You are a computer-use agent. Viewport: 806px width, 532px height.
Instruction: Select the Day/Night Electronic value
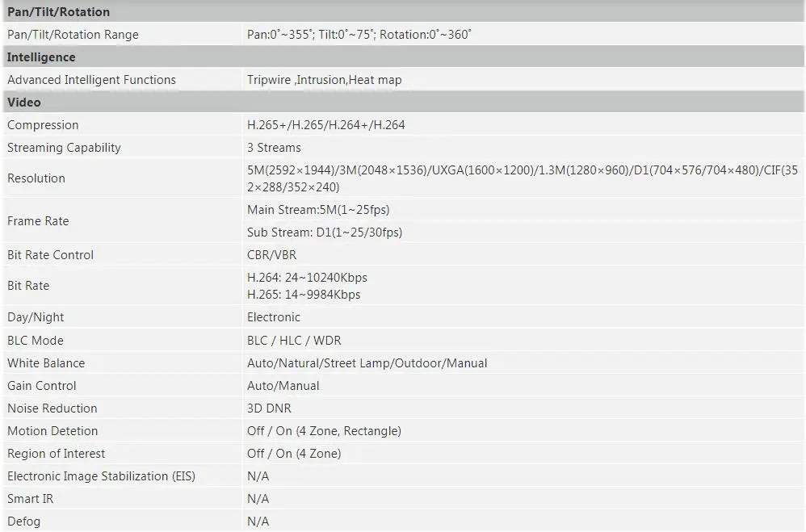click(274, 317)
